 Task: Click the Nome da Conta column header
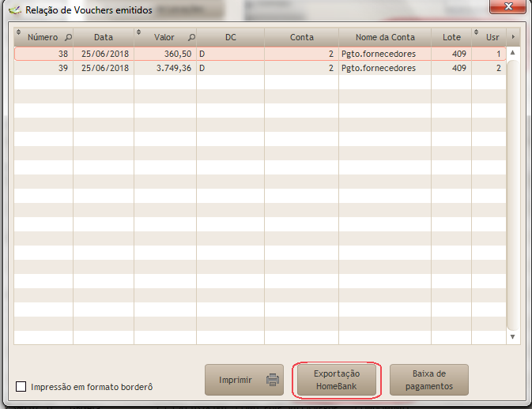(x=385, y=37)
